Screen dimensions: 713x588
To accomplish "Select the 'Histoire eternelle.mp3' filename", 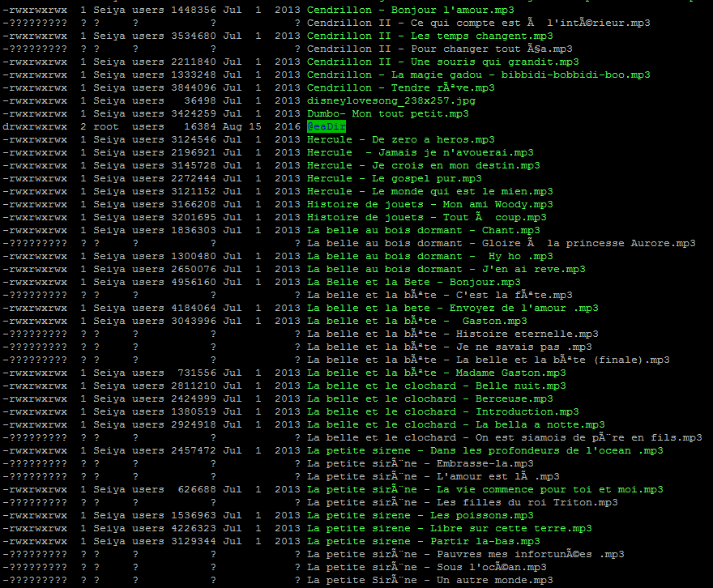I will click(527, 334).
